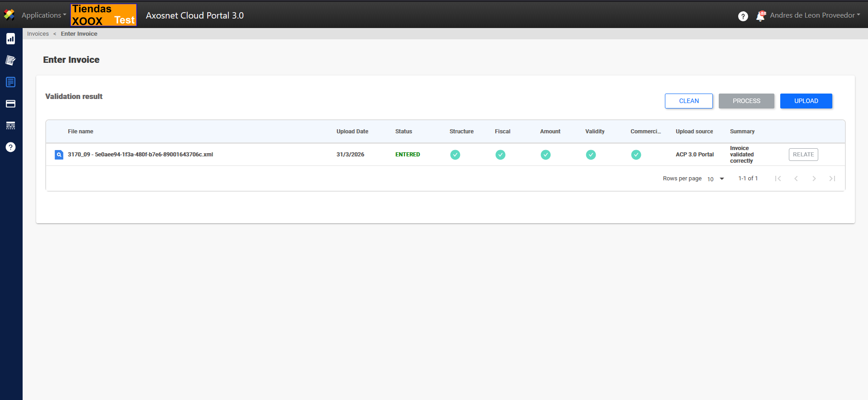Screen dimensions: 868x400
Task: View XML file details magnifier icon
Action: pos(59,155)
